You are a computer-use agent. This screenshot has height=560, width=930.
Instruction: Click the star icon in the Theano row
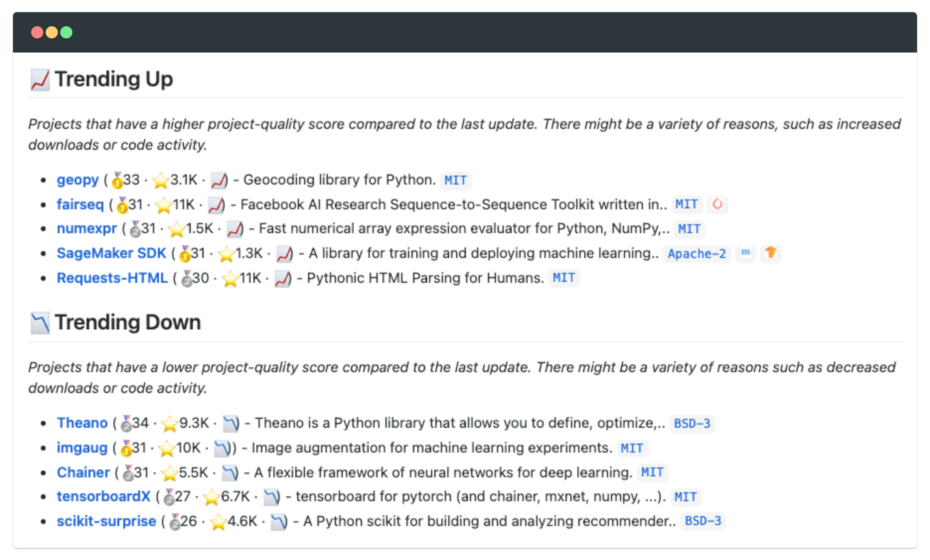(169, 423)
